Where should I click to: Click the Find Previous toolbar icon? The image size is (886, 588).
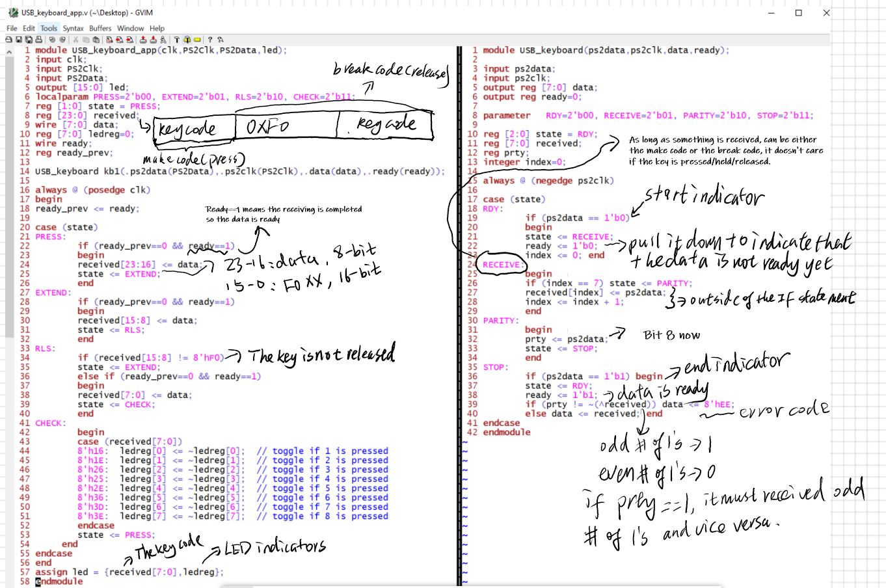click(129, 40)
